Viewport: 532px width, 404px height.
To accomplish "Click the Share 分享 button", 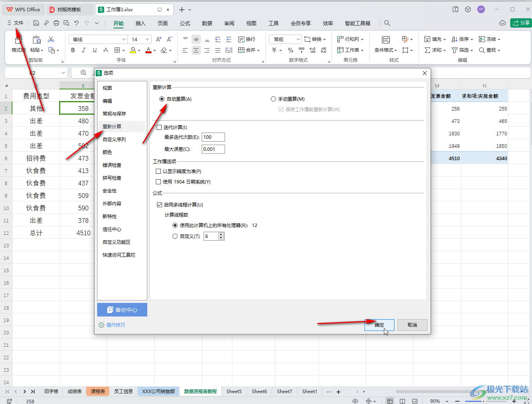I will click(x=520, y=23).
